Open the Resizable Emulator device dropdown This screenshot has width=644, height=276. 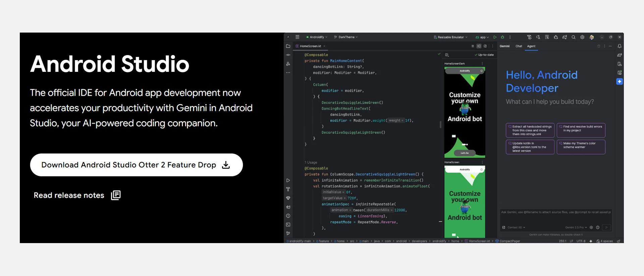(450, 37)
